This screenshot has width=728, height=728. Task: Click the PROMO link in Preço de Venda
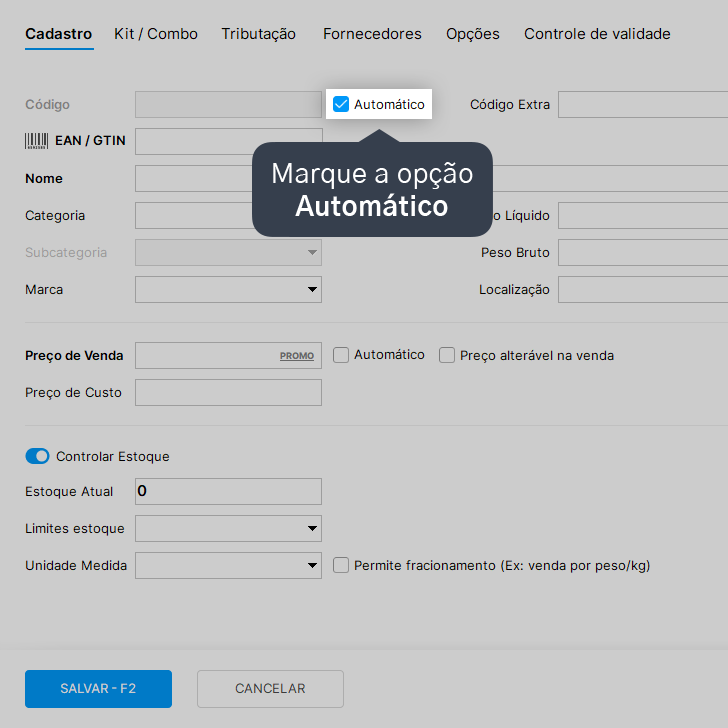(297, 356)
